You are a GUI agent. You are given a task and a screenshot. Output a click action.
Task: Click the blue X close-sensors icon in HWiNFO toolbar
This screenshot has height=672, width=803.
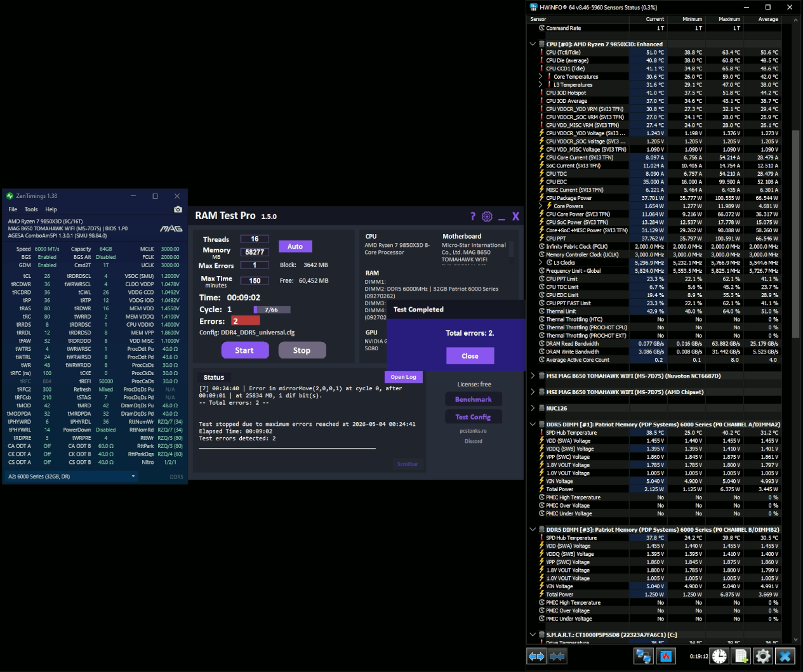[x=785, y=656]
